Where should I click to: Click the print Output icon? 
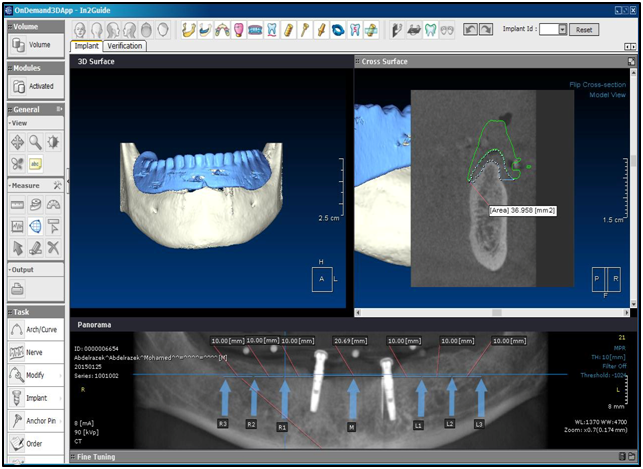click(18, 289)
